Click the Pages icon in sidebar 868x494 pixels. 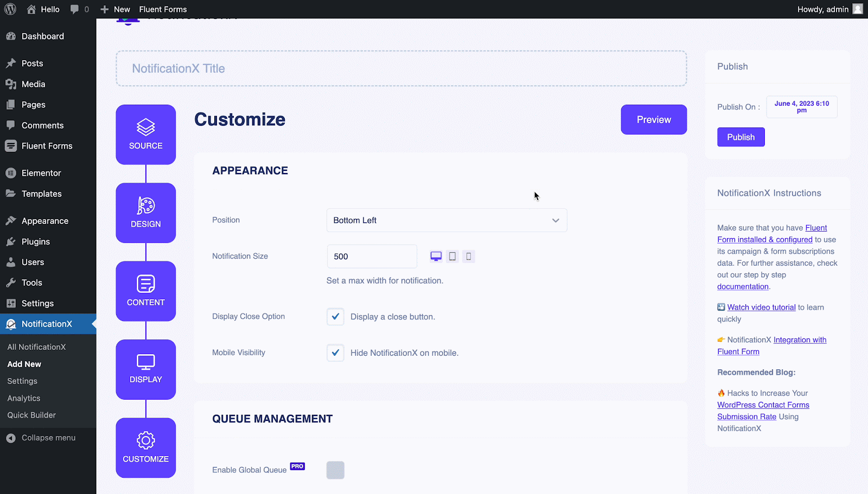click(11, 105)
